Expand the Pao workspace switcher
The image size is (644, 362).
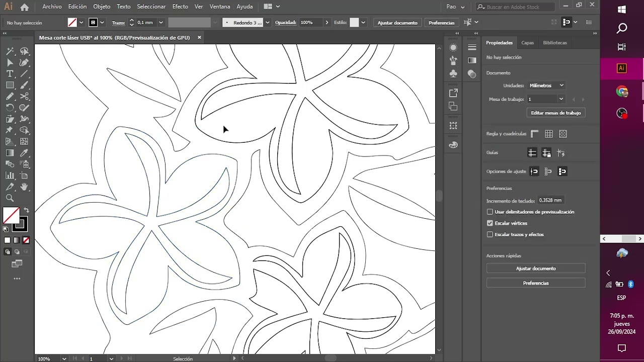point(456,7)
